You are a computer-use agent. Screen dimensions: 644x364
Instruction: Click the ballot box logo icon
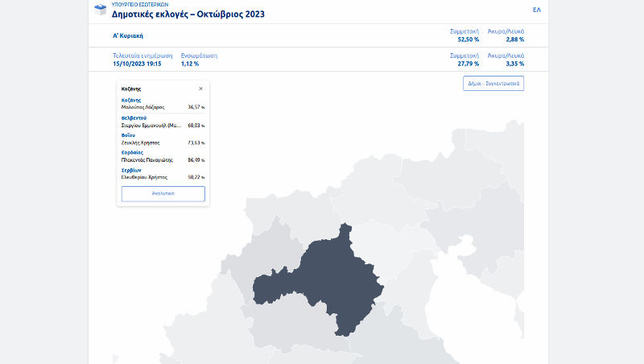pos(101,10)
